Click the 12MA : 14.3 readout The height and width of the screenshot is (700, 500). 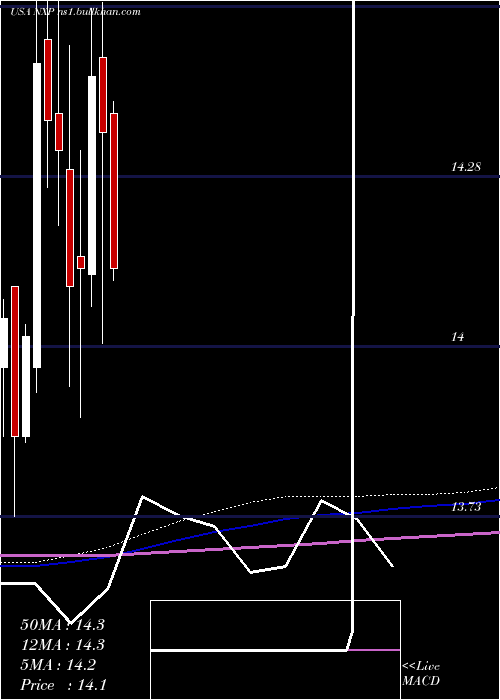point(62,645)
